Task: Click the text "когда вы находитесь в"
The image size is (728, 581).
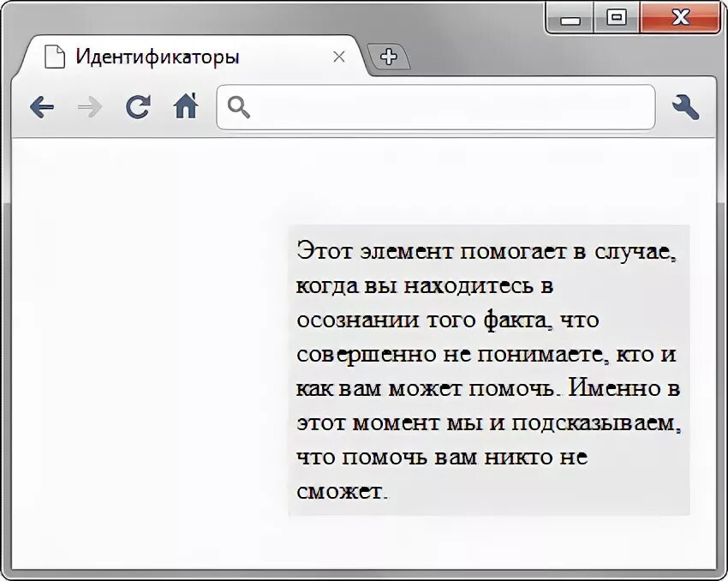Action: [x=425, y=285]
